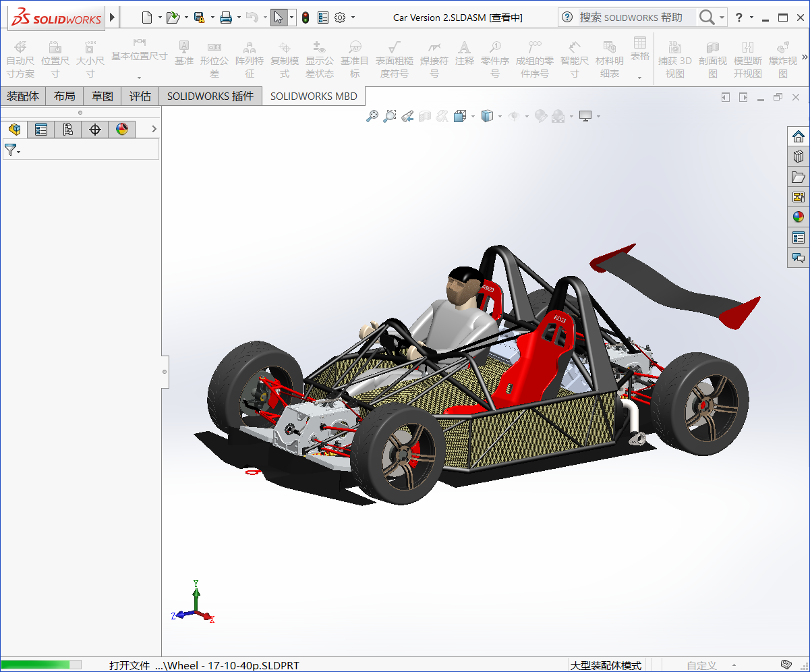Open DisplayManager color ball tab
This screenshot has height=672, width=810.
coord(122,129)
